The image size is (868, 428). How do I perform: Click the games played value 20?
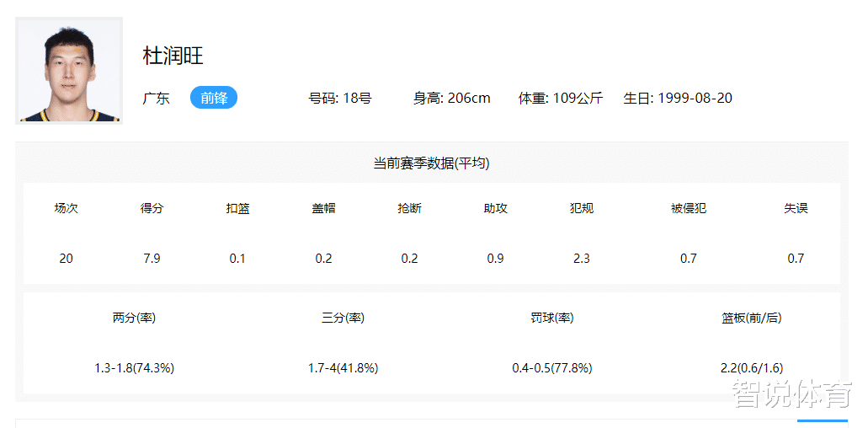66,259
